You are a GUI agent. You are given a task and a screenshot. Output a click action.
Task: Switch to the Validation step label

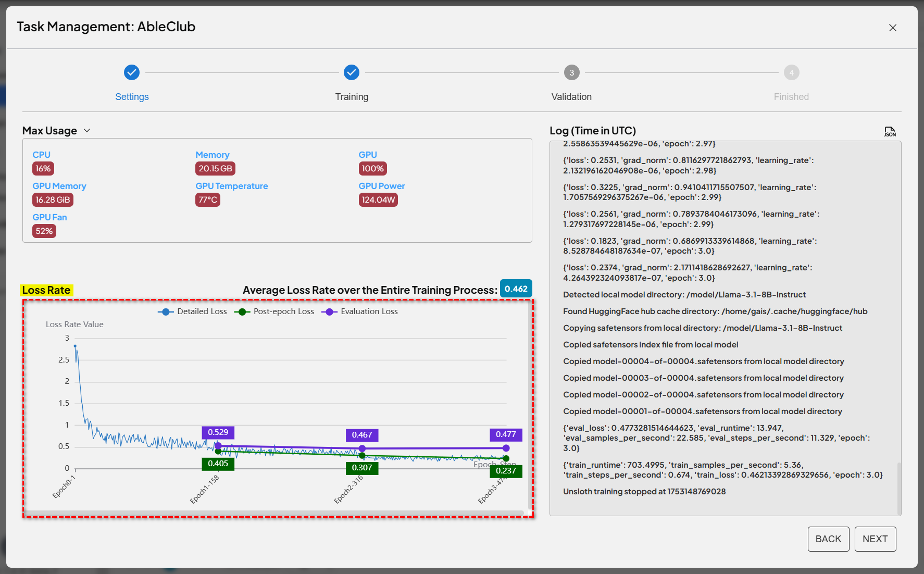pyautogui.click(x=571, y=97)
